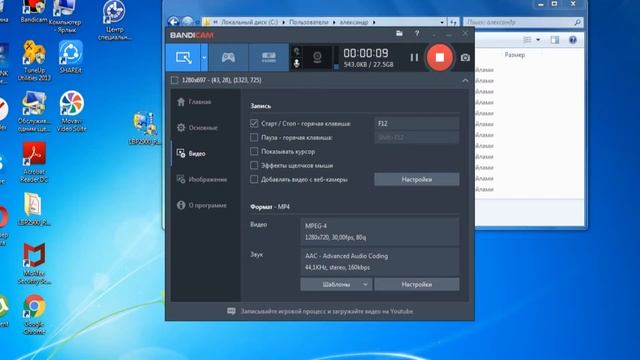The height and width of the screenshot is (360, 640).
Task: Click александр breadcrumb in Explorer address
Action: [354, 22]
